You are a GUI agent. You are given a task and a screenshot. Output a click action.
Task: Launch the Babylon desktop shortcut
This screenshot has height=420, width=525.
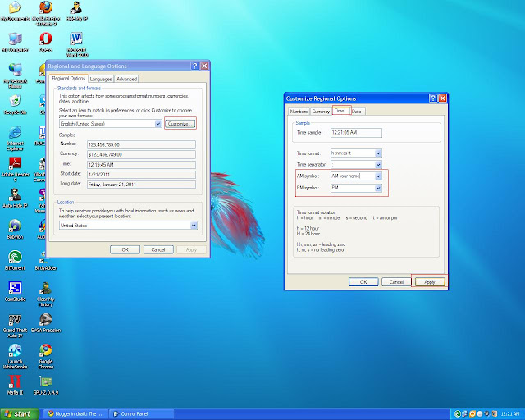click(15, 229)
